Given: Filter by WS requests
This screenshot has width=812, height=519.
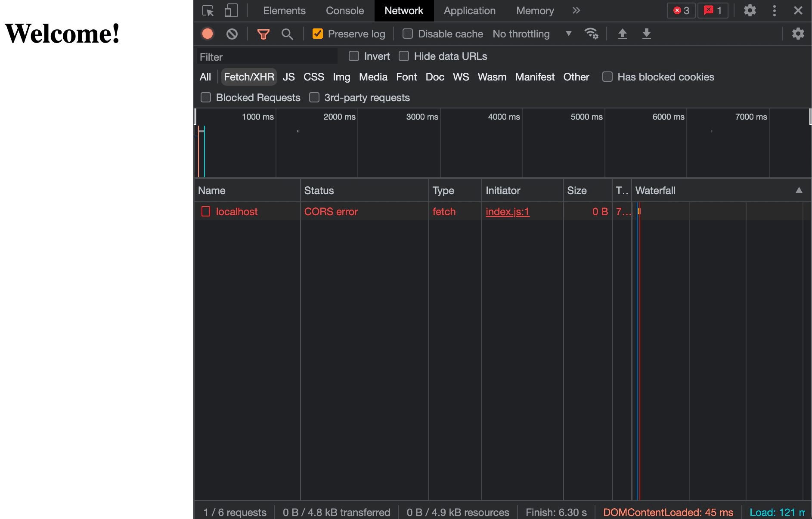Looking at the screenshot, I should click(461, 77).
